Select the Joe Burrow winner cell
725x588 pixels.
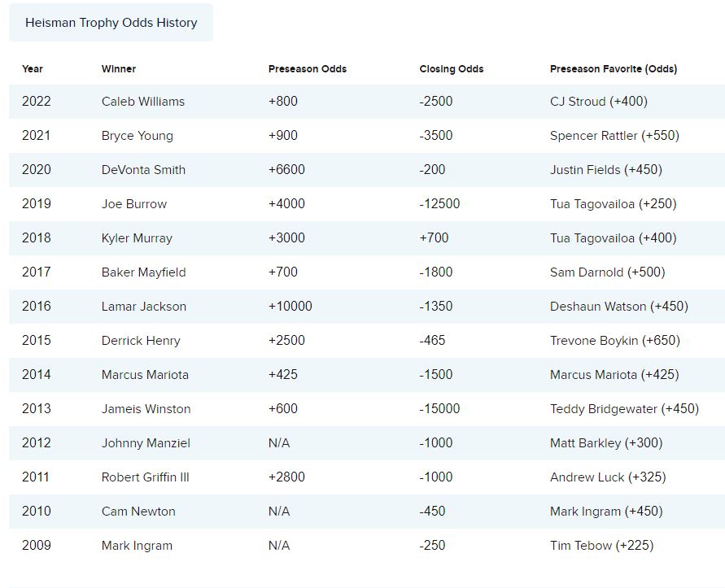134,204
